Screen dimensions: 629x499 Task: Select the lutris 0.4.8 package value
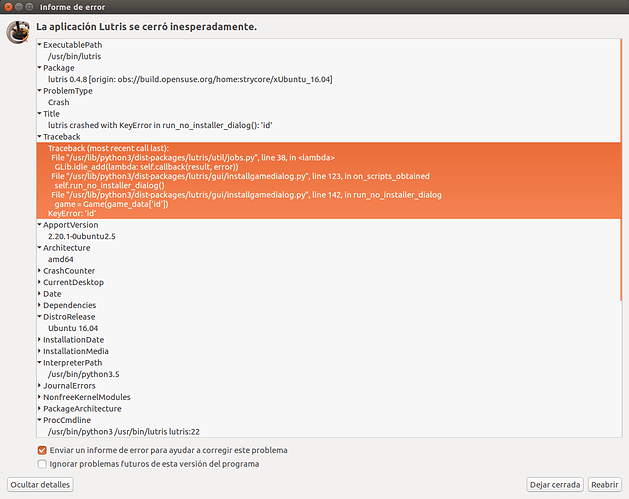click(190, 79)
